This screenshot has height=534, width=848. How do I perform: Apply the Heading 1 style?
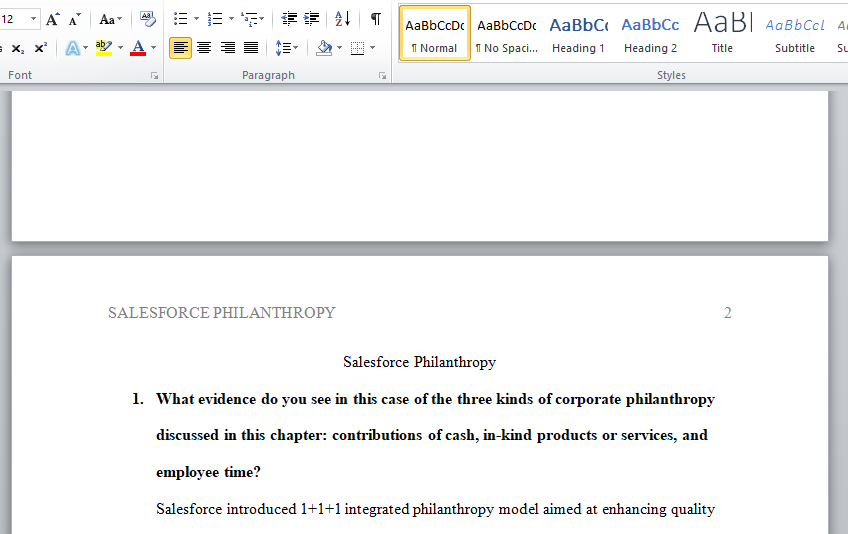579,34
